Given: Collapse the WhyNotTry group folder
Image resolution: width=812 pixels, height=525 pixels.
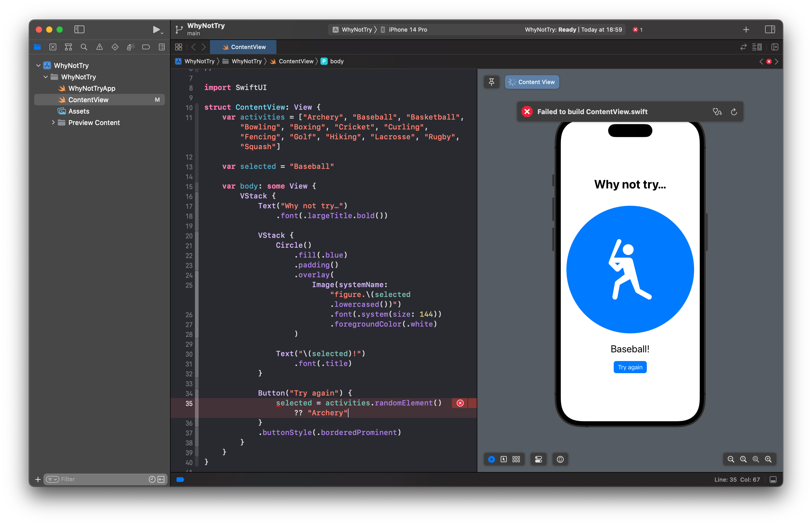Looking at the screenshot, I should (x=46, y=77).
